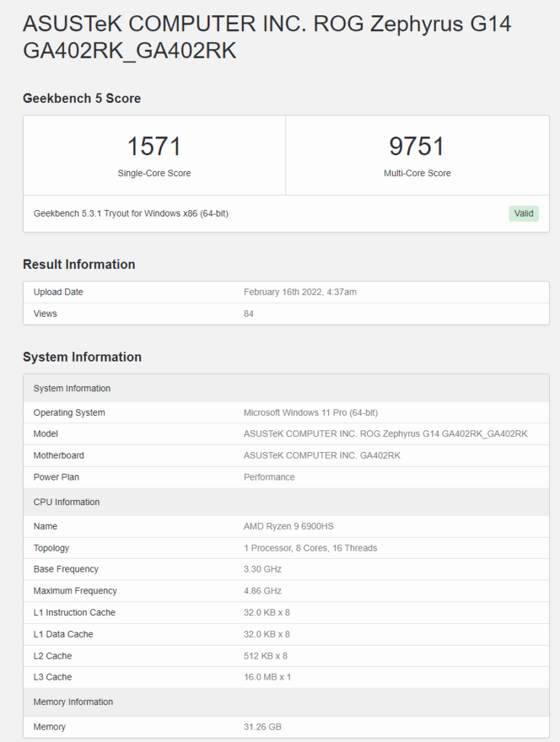The height and width of the screenshot is (742, 560).
Task: Click the Motherboard label
Action: coord(59,456)
